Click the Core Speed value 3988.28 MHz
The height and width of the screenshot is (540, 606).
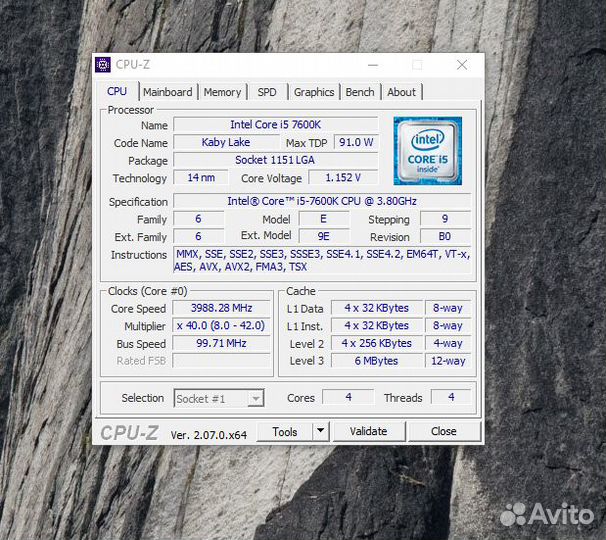[x=221, y=308]
